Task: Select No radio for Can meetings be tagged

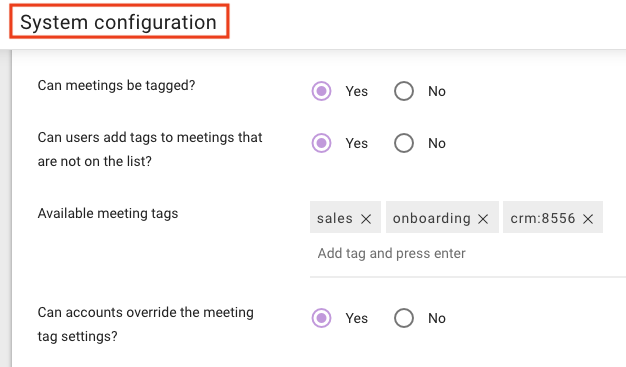Action: coord(404,91)
